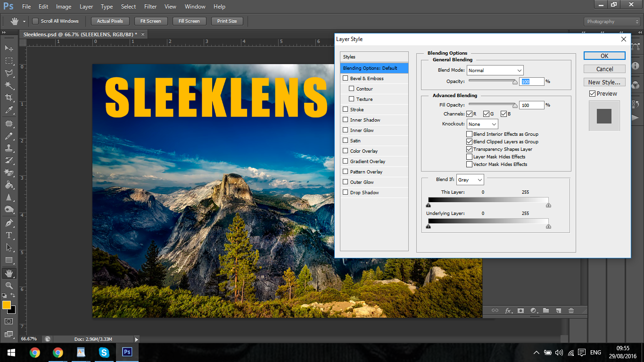The image size is (644, 362).
Task: Click the Opacity percentage input field
Action: [x=531, y=82]
